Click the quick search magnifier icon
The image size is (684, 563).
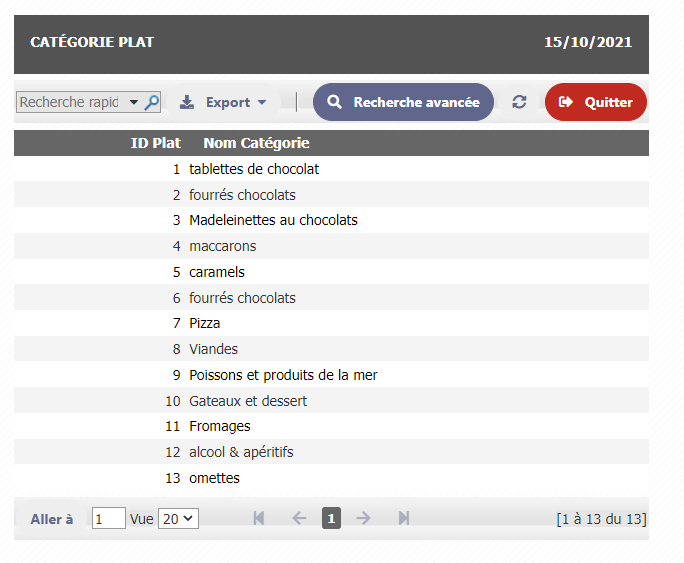tap(152, 102)
